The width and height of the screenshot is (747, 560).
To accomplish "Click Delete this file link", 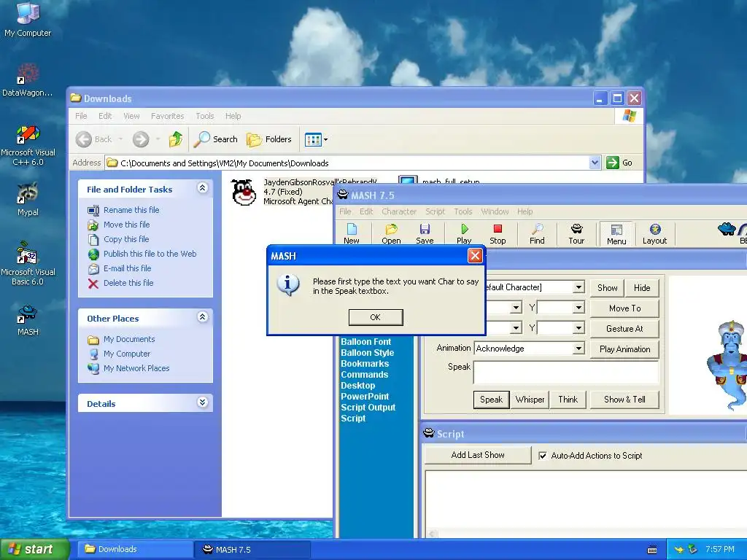I will click(128, 283).
